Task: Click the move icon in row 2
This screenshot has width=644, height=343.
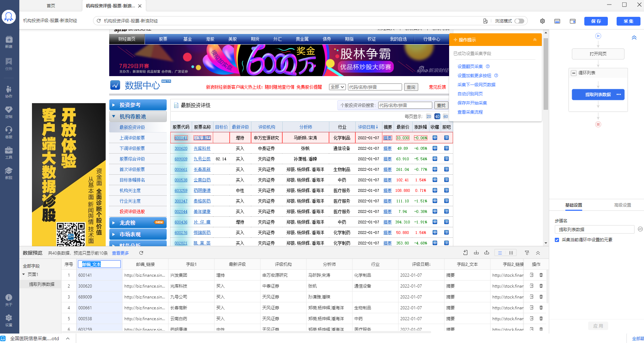Action: click(x=532, y=286)
